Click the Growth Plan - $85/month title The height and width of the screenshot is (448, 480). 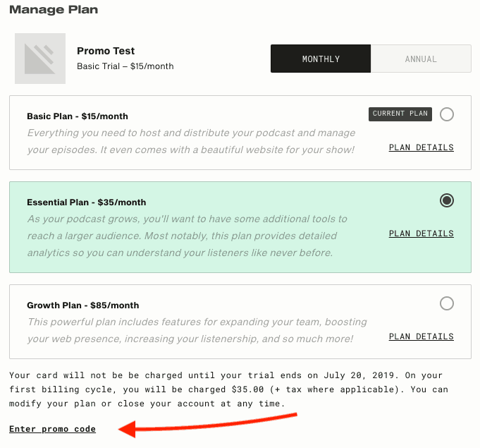(x=83, y=305)
